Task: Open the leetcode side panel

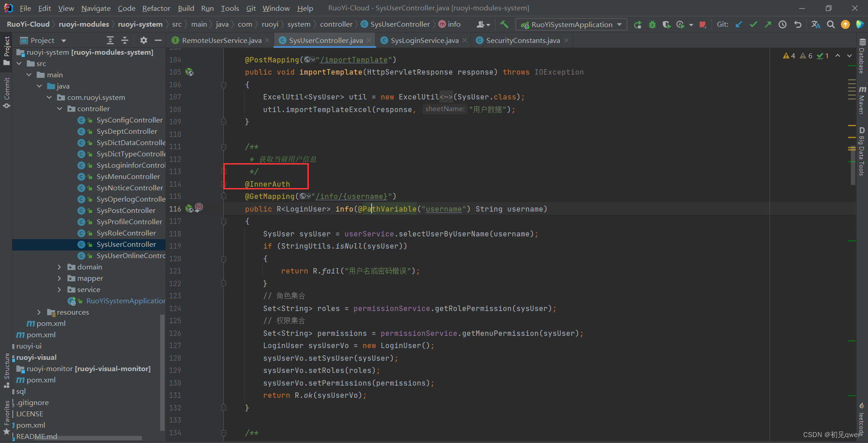Action: 862,419
